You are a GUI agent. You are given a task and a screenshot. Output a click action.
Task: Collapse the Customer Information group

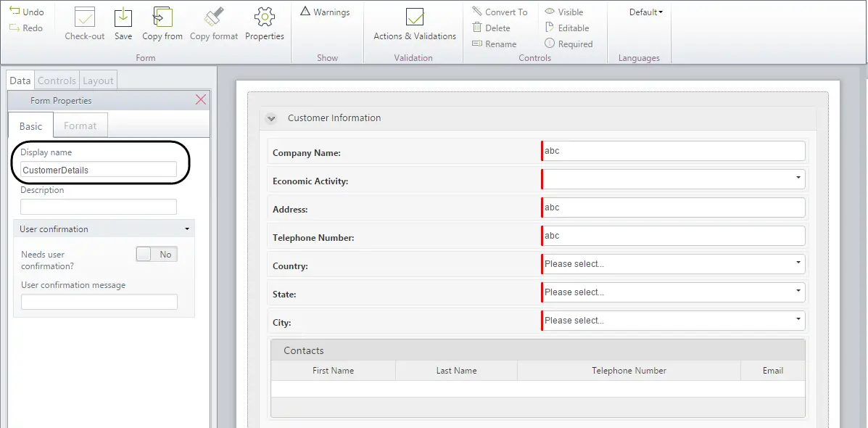[270, 118]
